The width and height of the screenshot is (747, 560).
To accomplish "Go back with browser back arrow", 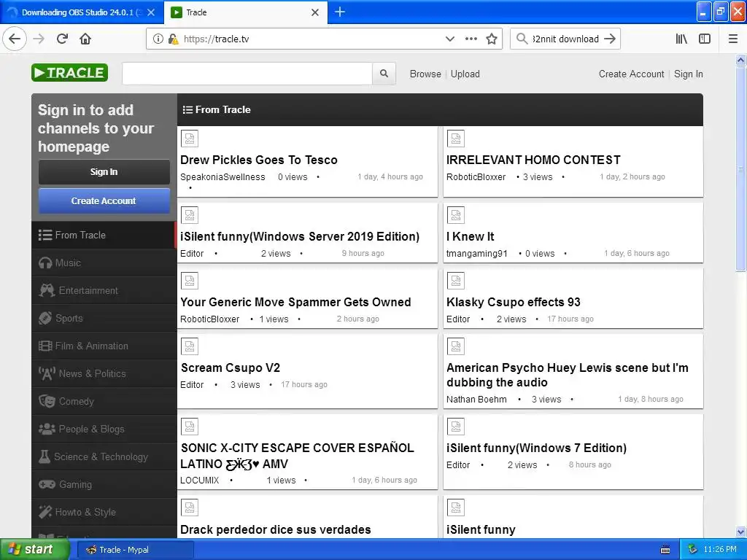I will (x=15, y=39).
